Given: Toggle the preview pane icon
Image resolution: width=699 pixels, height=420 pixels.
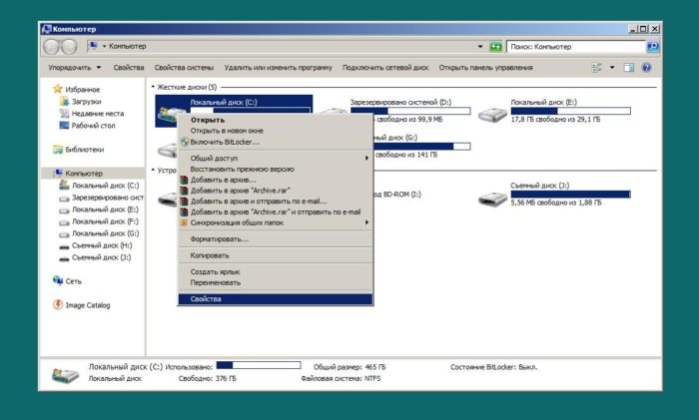Looking at the screenshot, I should click(x=629, y=68).
